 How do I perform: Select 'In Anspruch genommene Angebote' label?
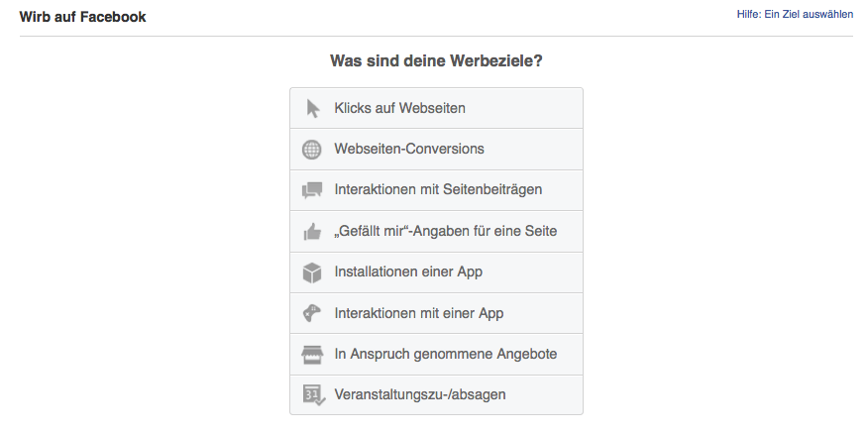[x=446, y=355]
